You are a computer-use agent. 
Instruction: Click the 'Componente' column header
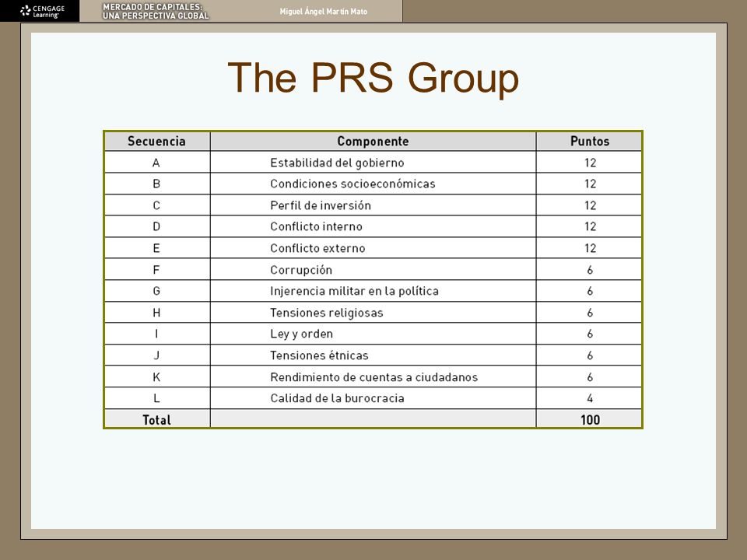coord(373,142)
